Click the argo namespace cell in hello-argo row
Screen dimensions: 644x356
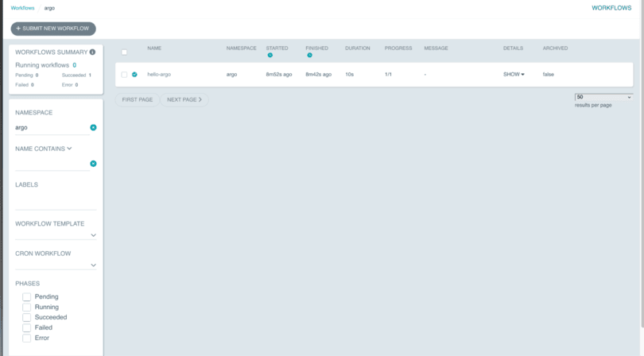(231, 75)
